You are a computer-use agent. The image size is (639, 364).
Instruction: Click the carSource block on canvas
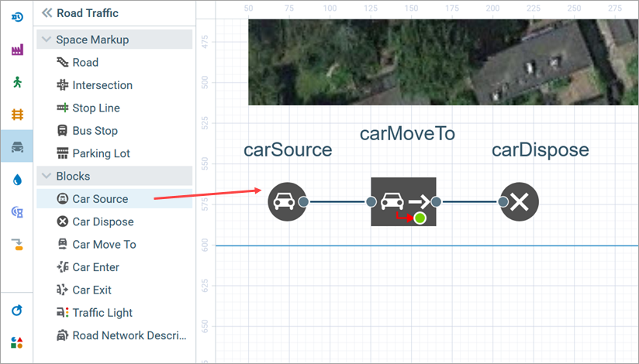(284, 202)
